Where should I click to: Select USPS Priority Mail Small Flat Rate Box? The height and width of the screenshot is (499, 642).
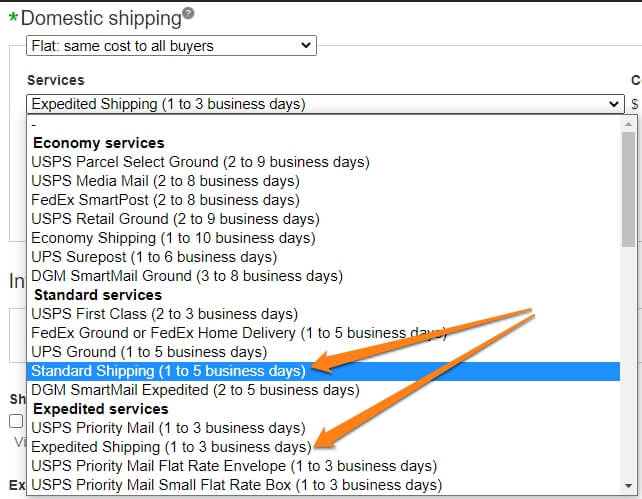tap(323, 485)
